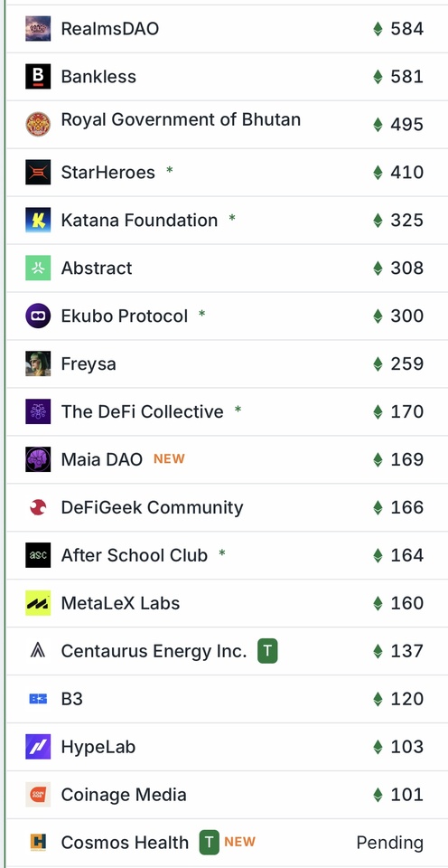
Task: Click The DeFi Collective logo
Action: (38, 412)
